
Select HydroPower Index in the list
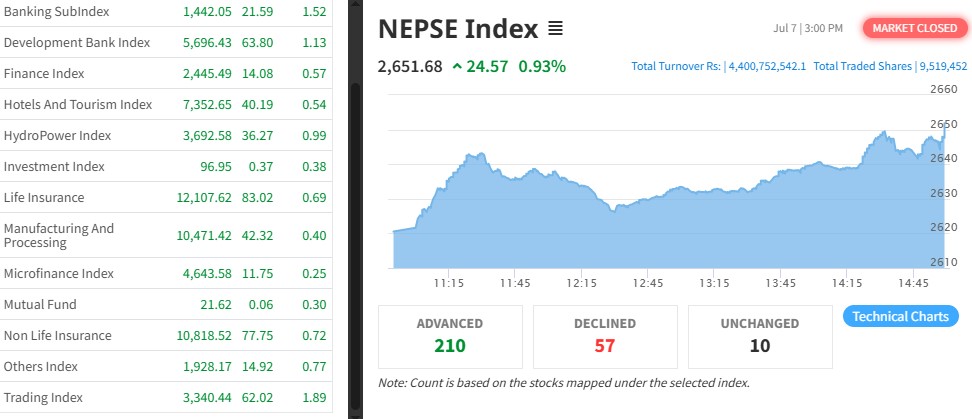click(x=166, y=135)
